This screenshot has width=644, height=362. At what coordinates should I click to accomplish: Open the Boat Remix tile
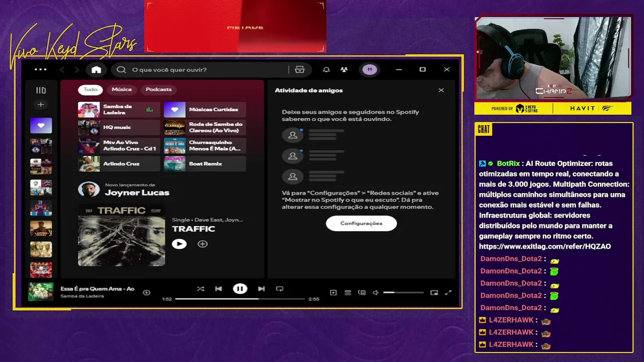coord(205,164)
